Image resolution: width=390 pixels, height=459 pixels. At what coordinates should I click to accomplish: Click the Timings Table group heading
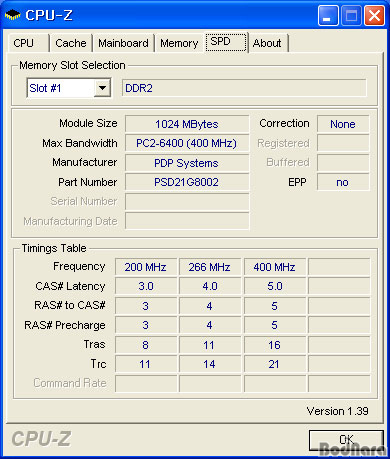54,248
